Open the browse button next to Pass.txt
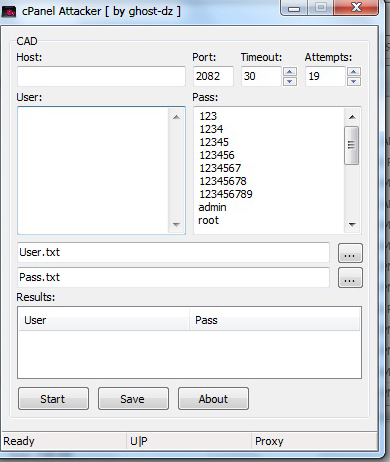The image size is (390, 462). point(350,278)
